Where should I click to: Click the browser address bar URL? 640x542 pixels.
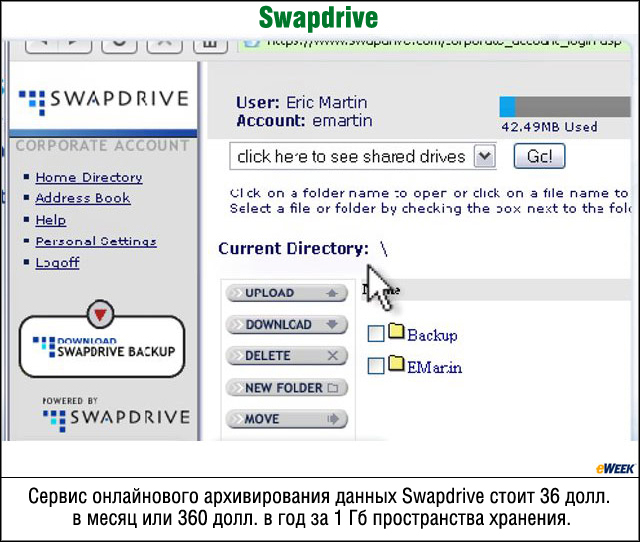pyautogui.click(x=444, y=42)
